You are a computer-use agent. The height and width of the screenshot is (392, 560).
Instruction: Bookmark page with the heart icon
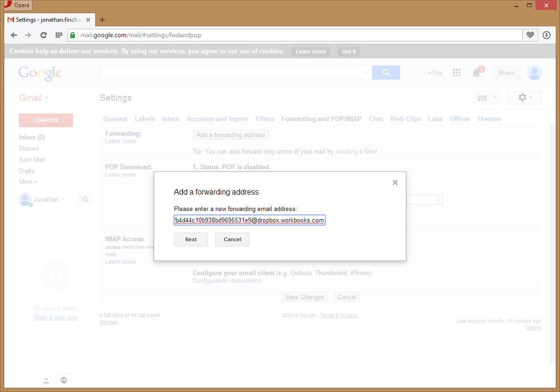[530, 35]
